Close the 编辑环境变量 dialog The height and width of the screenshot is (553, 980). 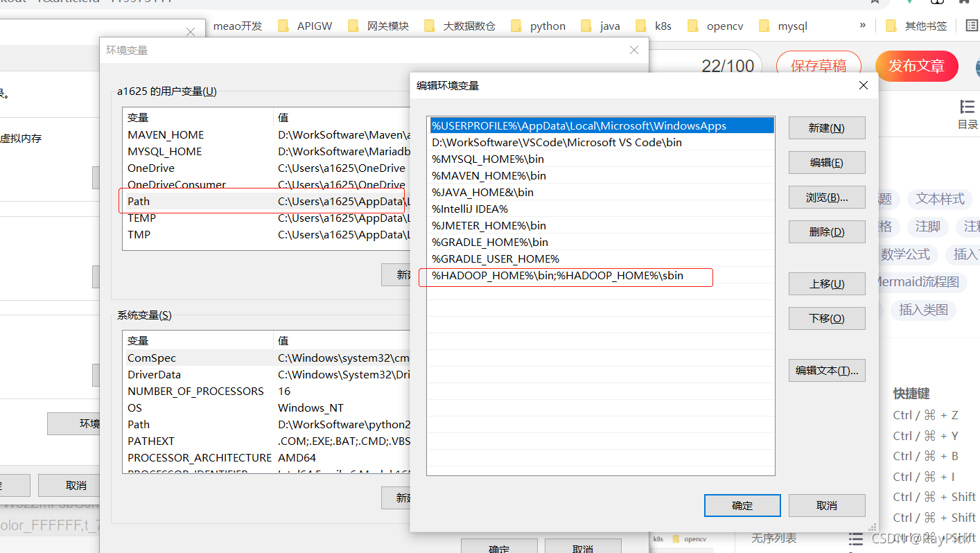coord(863,85)
